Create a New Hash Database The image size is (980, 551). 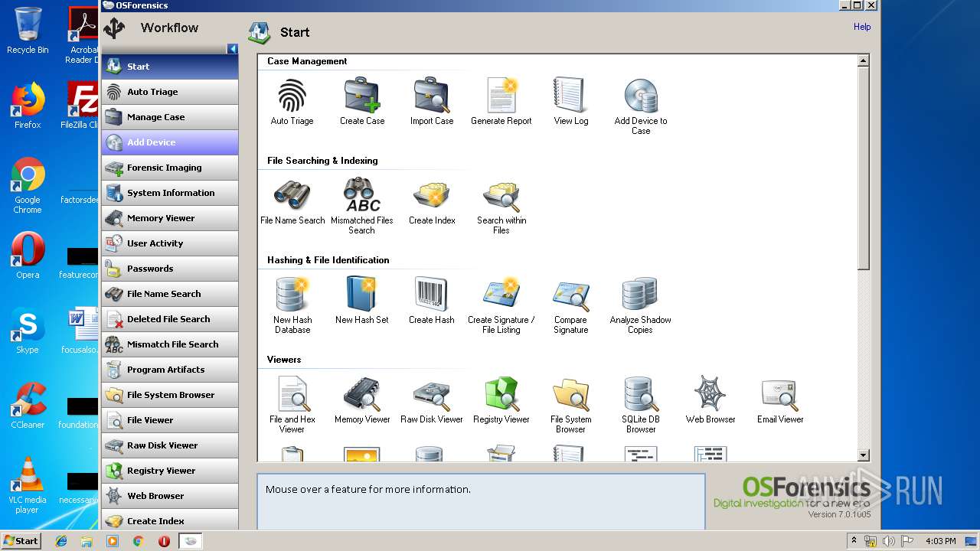[292, 295]
